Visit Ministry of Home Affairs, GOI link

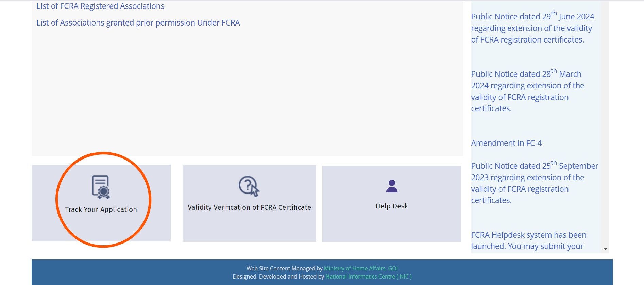coord(361,268)
